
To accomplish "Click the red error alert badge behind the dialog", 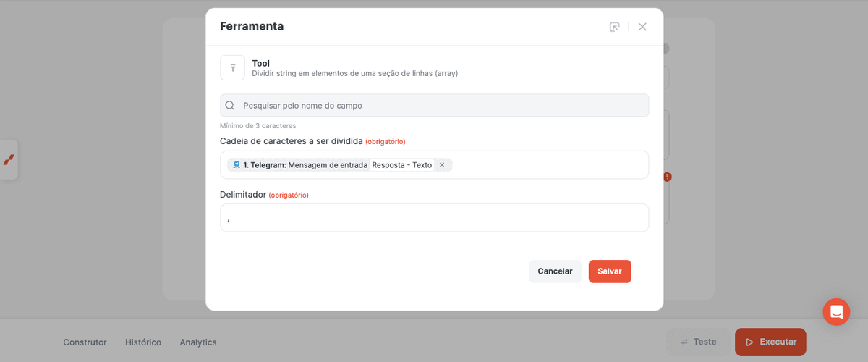I will click(x=667, y=177).
